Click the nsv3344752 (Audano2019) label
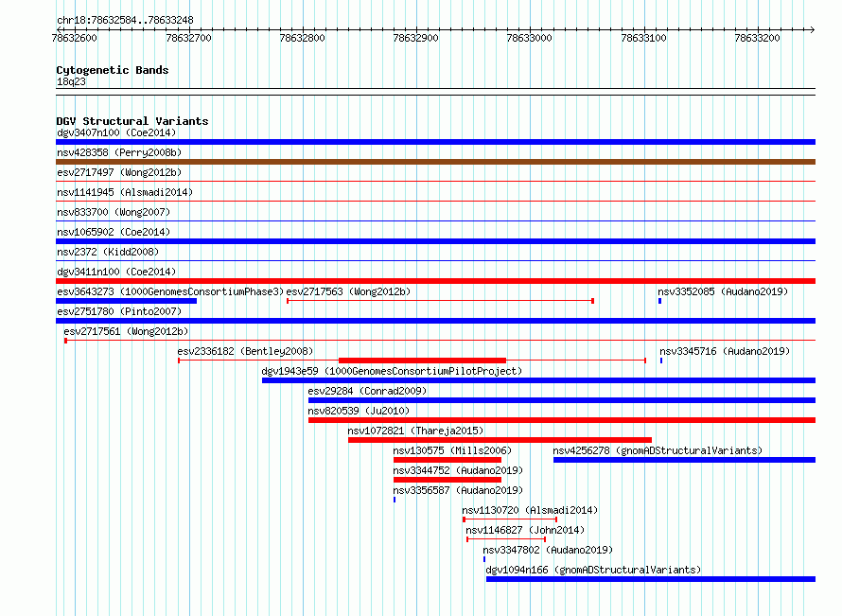This screenshot has width=842, height=616. (x=458, y=470)
